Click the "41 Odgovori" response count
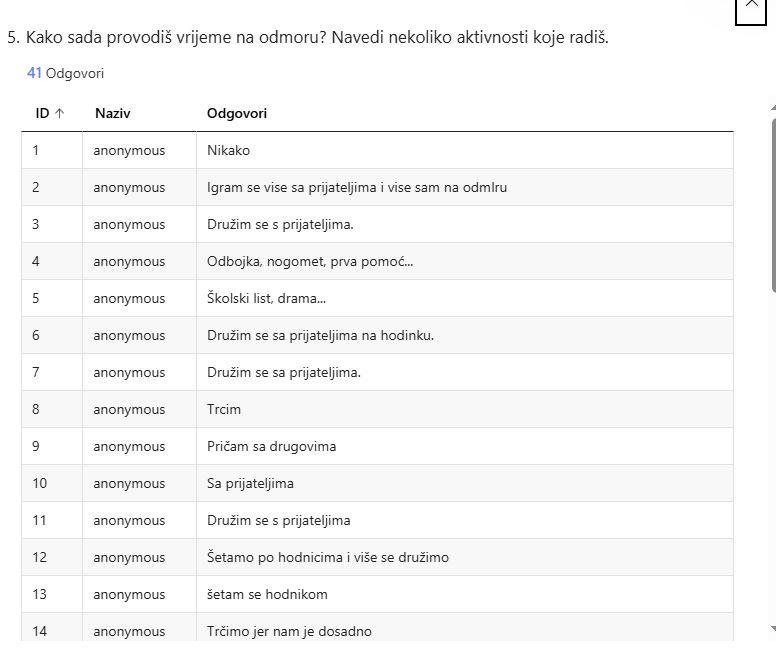 pyautogui.click(x=65, y=73)
